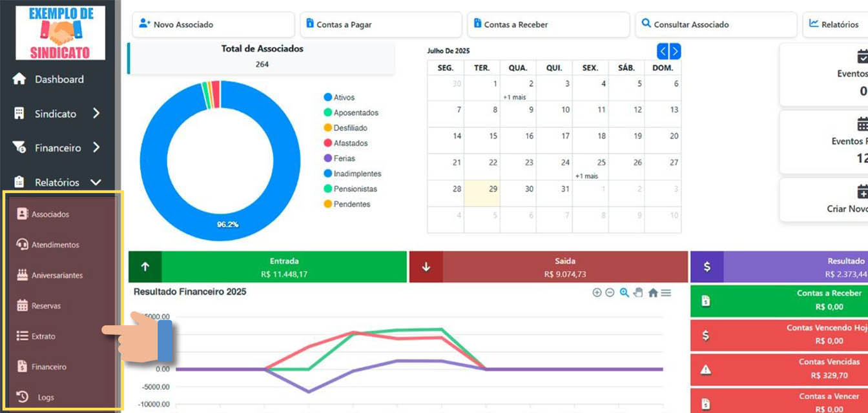This screenshot has height=413, width=868.
Task: Open the Extrato report menu item
Action: [43, 336]
